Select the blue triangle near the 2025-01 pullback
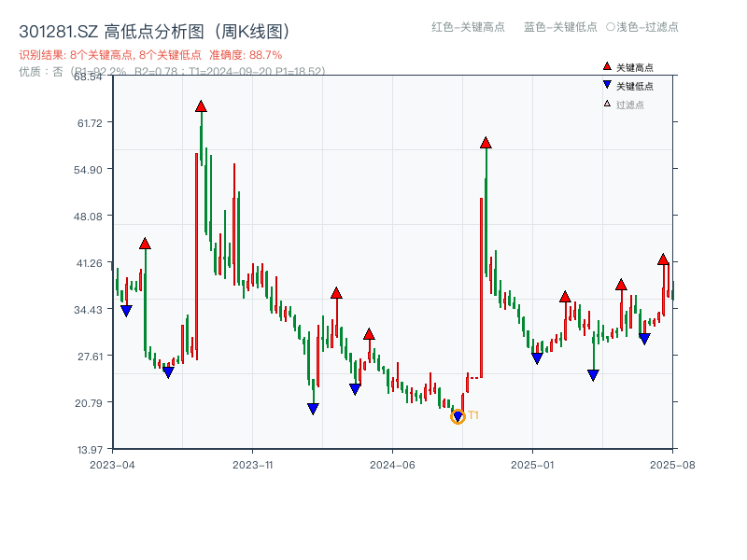Image resolution: width=747 pixels, height=560 pixels. click(537, 357)
